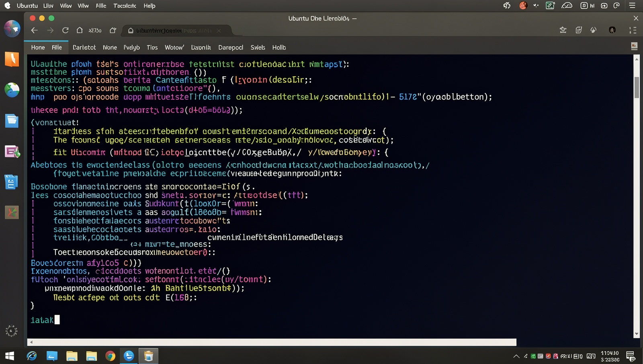Open the Windows Start button
643x364 pixels.
pyautogui.click(x=10, y=356)
